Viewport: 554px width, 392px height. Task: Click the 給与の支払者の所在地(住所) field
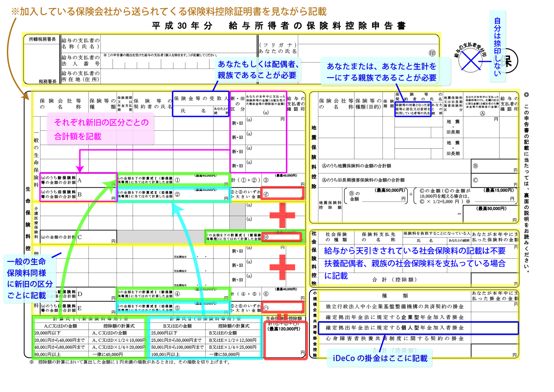179,77
